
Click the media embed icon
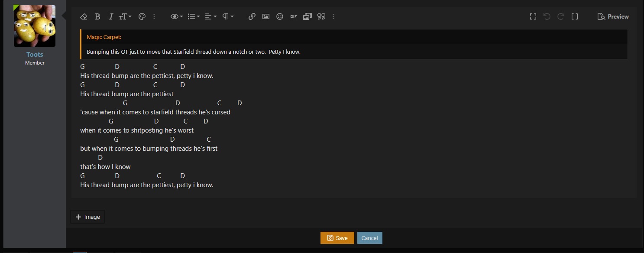[307, 16]
